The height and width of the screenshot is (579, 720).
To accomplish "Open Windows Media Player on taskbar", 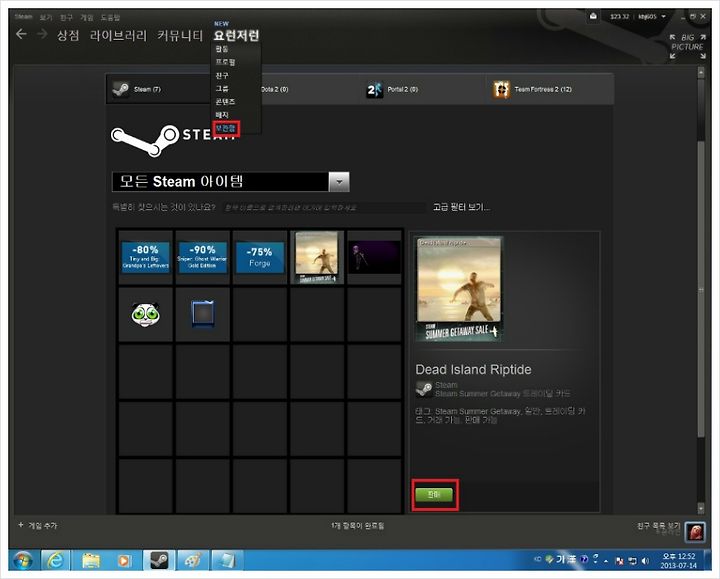I will point(124,560).
